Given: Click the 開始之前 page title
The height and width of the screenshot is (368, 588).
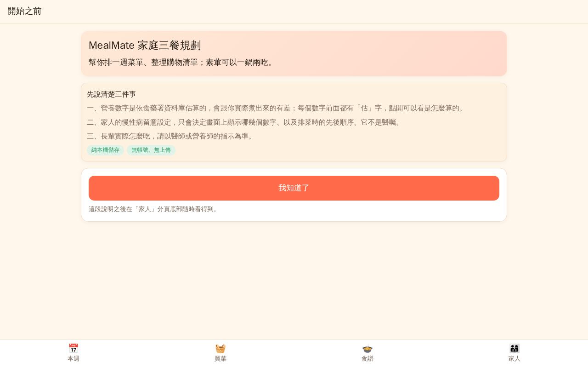Looking at the screenshot, I should [24, 11].
